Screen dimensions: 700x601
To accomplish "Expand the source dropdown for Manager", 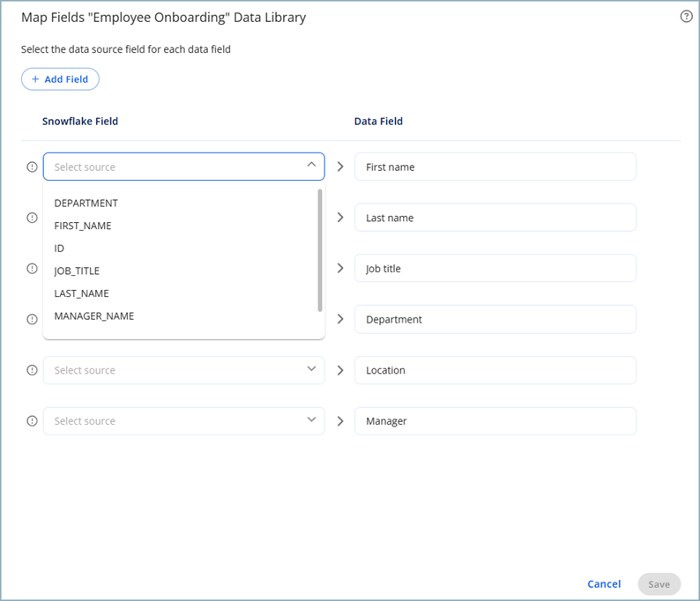I will tap(183, 421).
